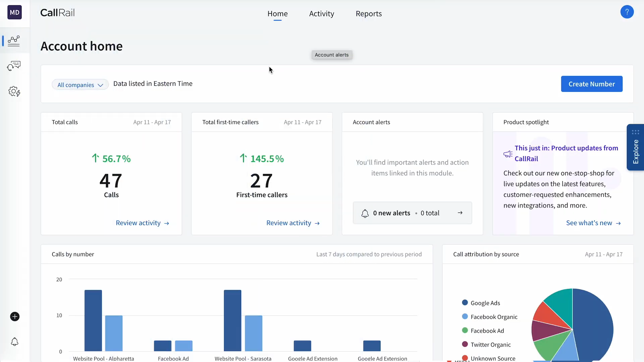
Task: Open Review activity under Total calls
Action: click(x=143, y=223)
